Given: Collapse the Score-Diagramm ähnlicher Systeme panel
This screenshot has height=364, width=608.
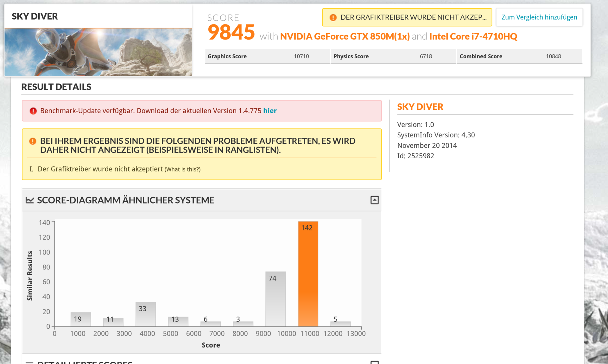Looking at the screenshot, I should (x=374, y=200).
